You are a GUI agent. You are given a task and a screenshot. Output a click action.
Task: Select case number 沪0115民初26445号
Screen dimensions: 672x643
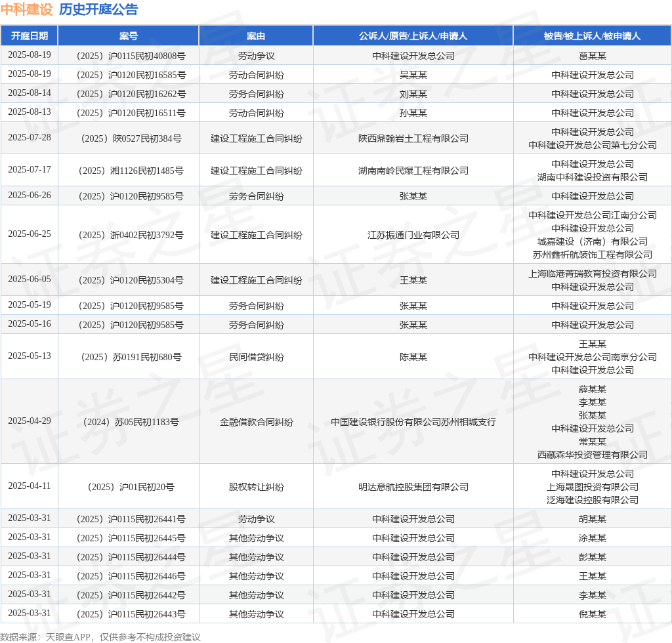click(x=131, y=538)
